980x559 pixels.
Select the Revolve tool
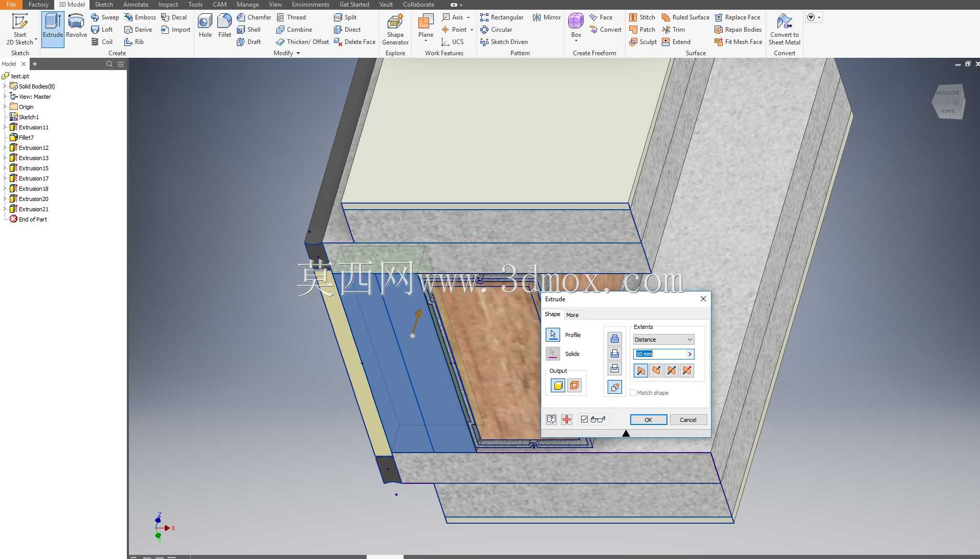(76, 26)
